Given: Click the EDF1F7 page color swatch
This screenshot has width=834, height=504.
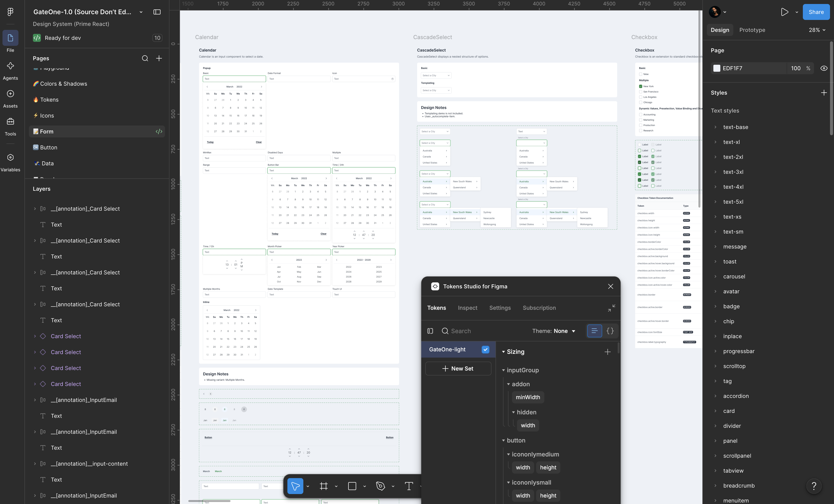Looking at the screenshot, I should (717, 68).
